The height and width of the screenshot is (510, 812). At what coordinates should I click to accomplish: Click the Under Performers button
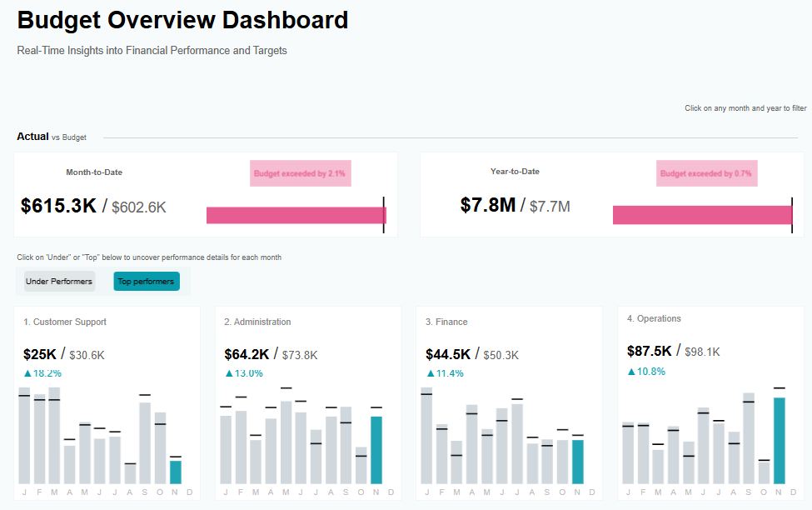[x=59, y=282]
